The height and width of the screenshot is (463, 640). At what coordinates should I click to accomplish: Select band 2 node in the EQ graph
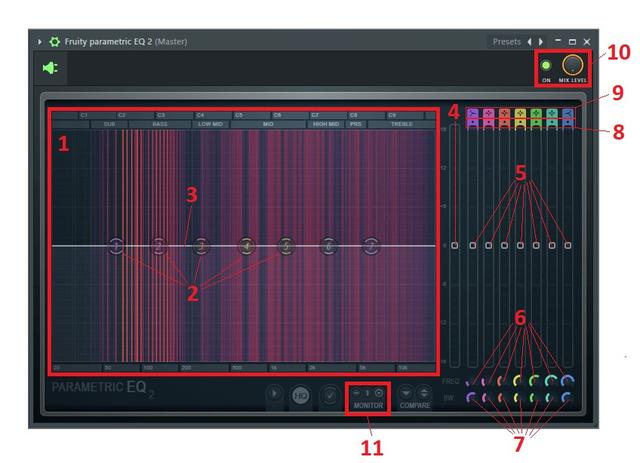[159, 246]
